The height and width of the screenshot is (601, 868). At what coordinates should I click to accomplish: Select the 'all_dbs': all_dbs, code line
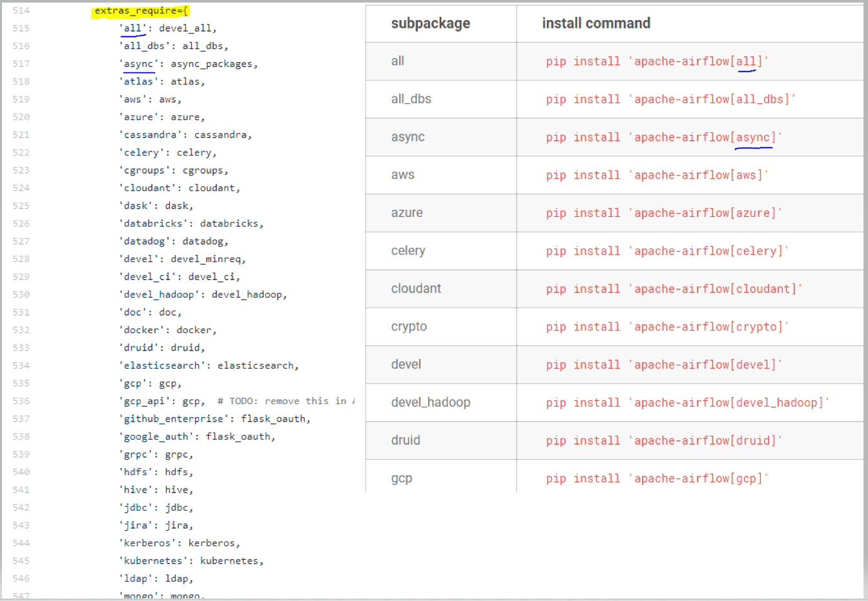(174, 46)
